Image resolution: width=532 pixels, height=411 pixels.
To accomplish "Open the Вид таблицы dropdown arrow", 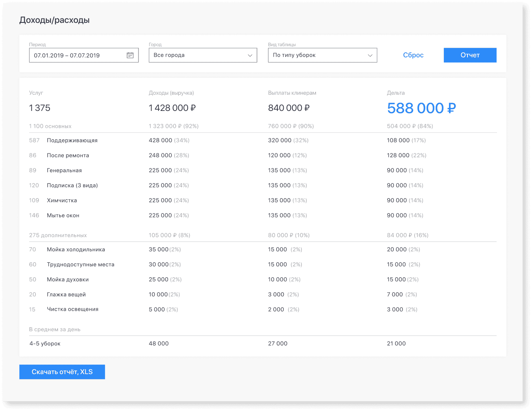I will click(370, 55).
